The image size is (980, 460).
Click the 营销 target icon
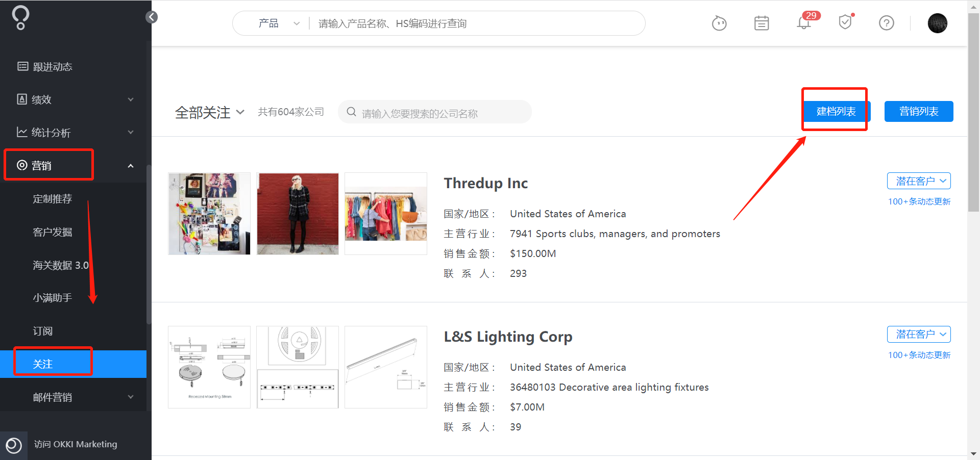coord(22,165)
